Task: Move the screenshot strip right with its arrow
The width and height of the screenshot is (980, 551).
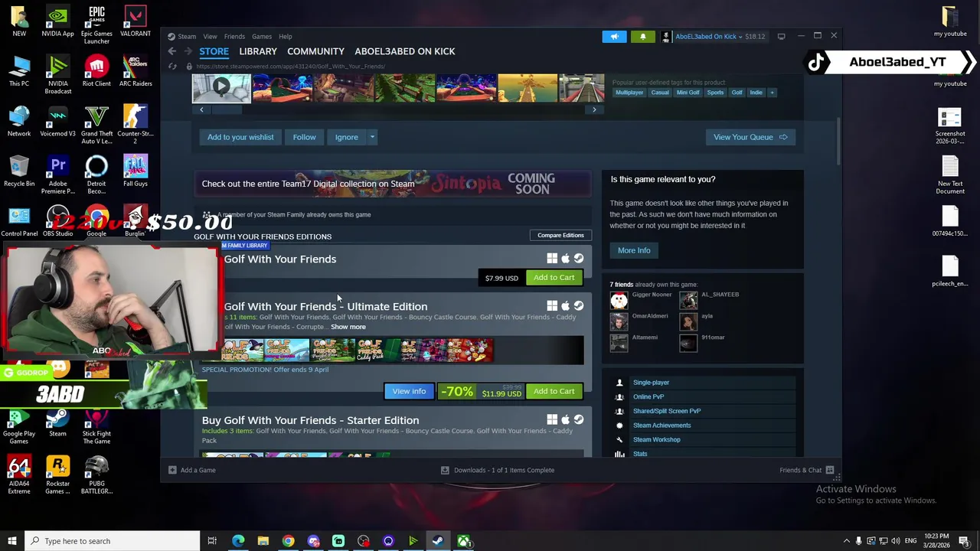Action: click(x=594, y=109)
